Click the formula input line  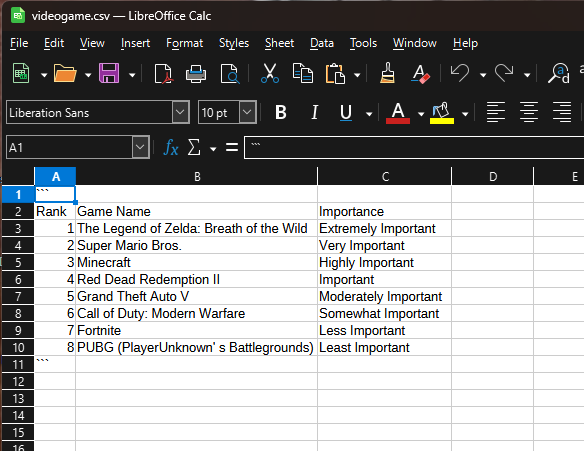(x=414, y=147)
